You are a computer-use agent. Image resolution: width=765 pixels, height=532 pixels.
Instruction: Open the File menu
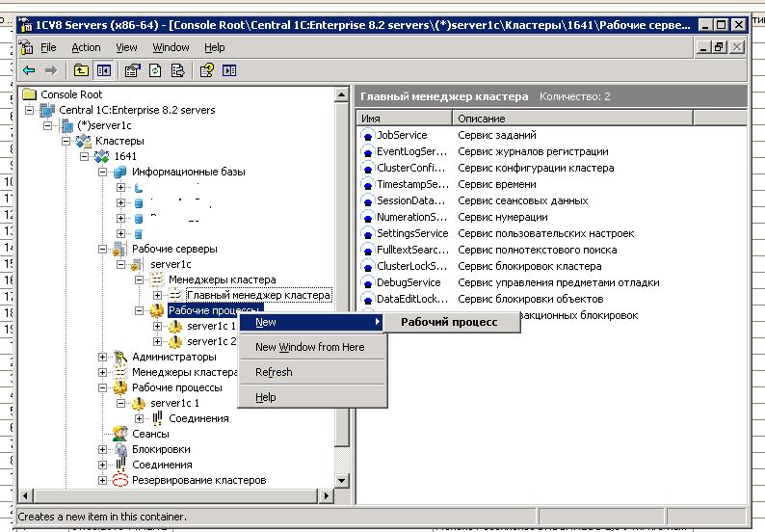[48, 47]
